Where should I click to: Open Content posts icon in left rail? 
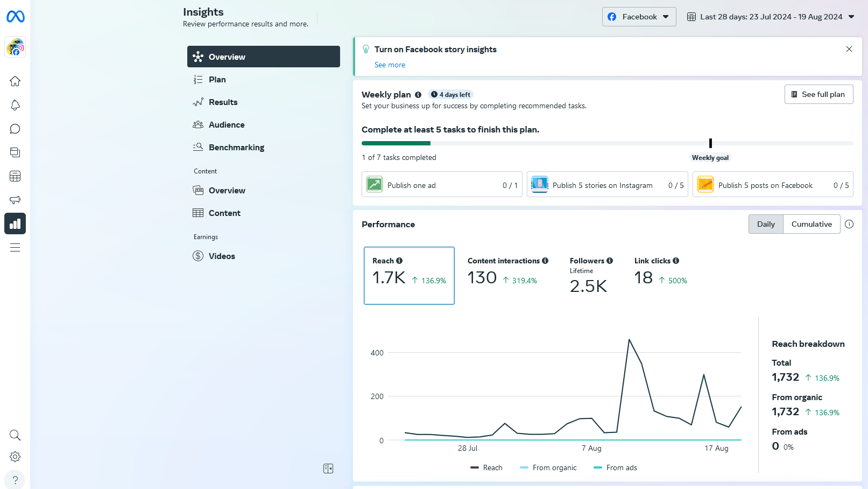click(15, 152)
